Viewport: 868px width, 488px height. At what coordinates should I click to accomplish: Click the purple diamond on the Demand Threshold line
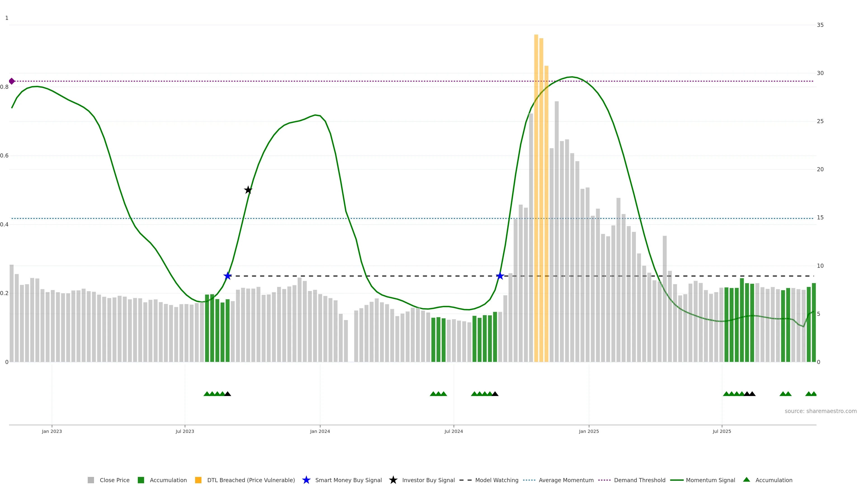pyautogui.click(x=12, y=81)
